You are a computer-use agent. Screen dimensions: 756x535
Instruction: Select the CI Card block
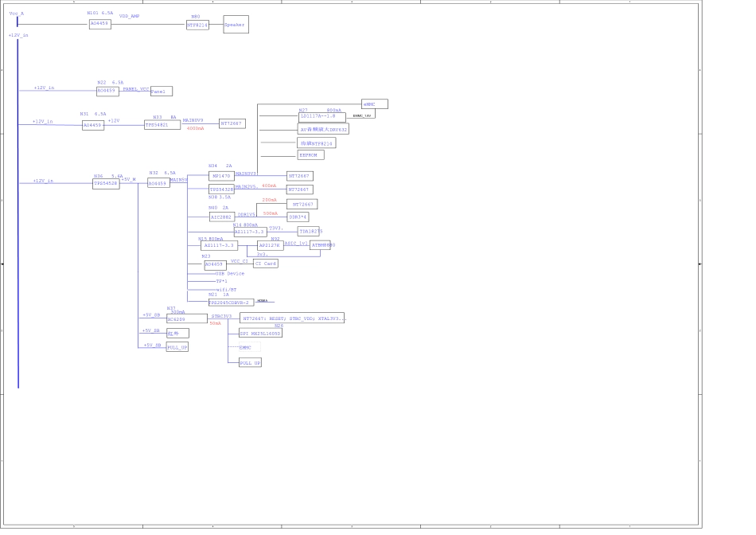point(266,264)
